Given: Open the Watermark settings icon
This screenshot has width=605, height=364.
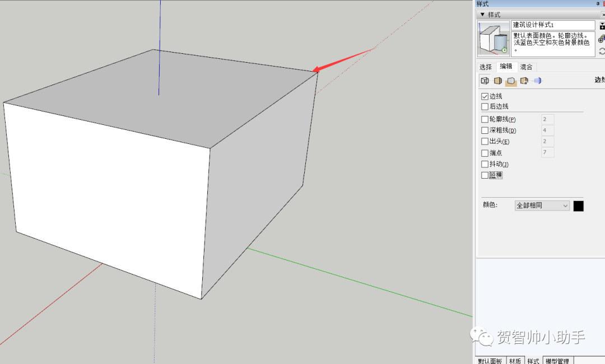Looking at the screenshot, I should pos(524,80).
